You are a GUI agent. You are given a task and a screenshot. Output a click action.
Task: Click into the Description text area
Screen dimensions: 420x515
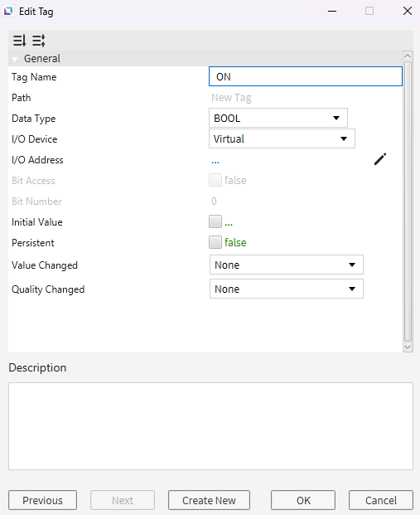tap(210, 426)
